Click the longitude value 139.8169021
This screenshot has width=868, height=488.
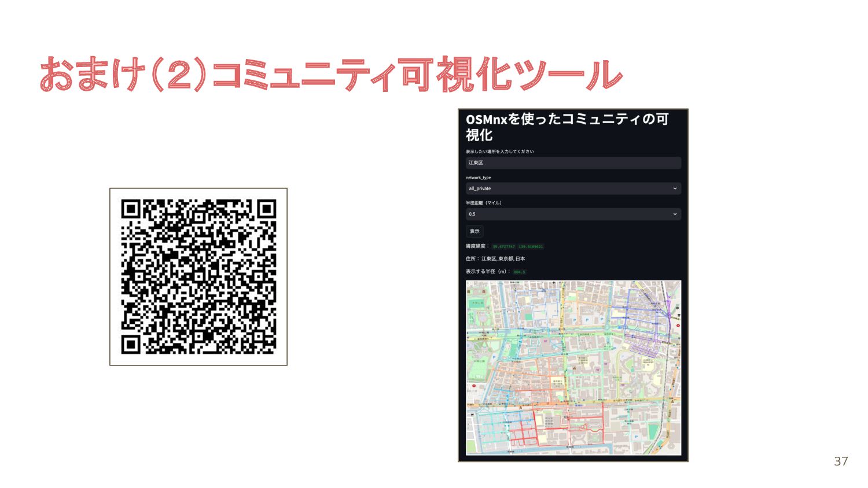[531, 247]
